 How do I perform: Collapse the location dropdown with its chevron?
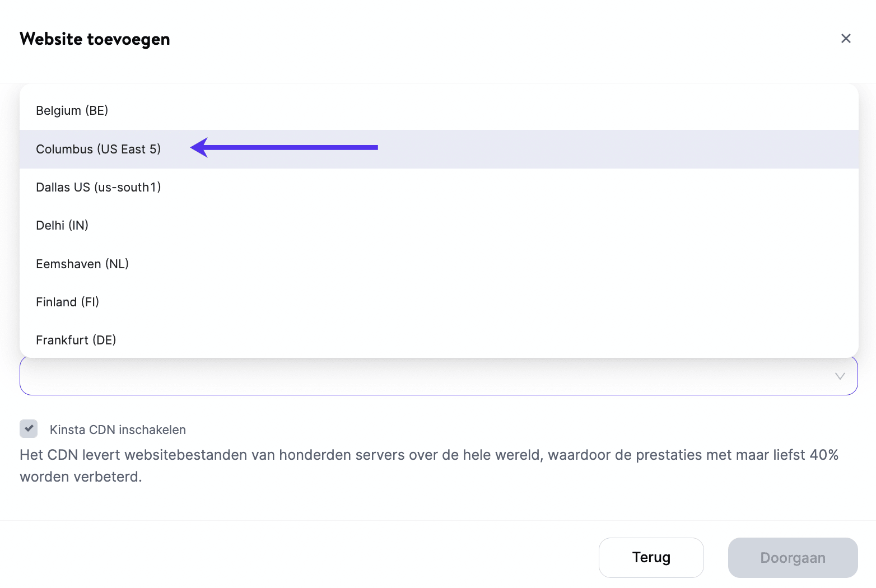(x=840, y=376)
